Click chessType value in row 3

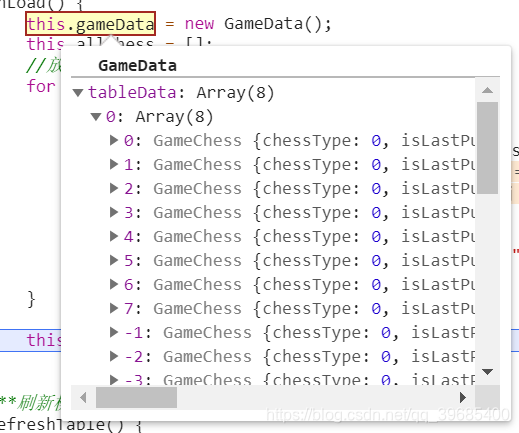(x=376, y=213)
